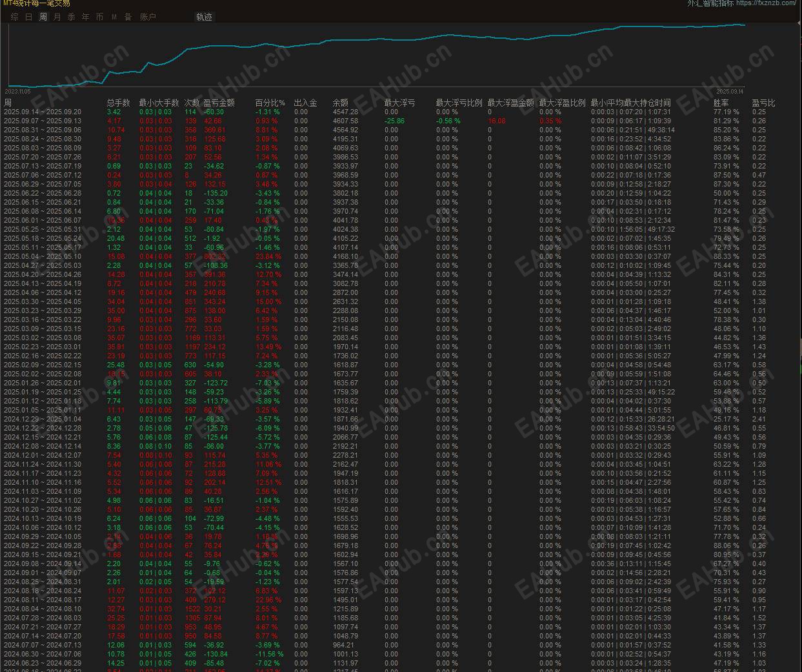Click the balance value 964.21
Viewport: 802px width, 672px height.
(x=343, y=645)
